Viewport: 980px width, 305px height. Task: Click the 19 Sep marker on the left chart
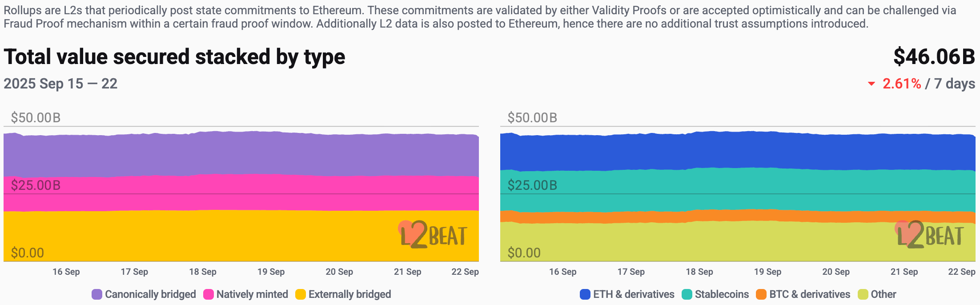tap(271, 272)
